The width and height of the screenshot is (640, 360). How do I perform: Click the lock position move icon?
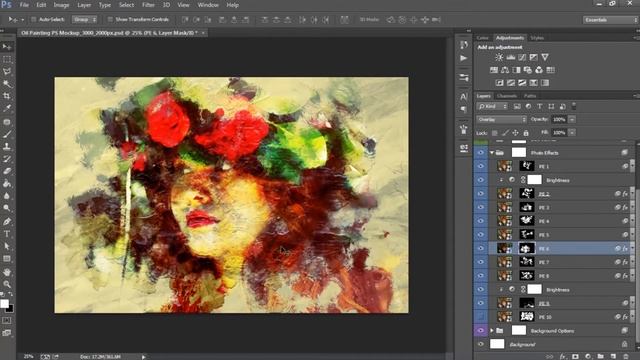pos(516,133)
